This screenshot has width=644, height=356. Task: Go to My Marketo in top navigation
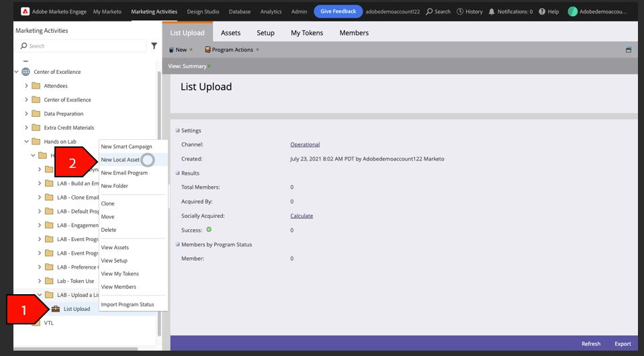(x=107, y=11)
